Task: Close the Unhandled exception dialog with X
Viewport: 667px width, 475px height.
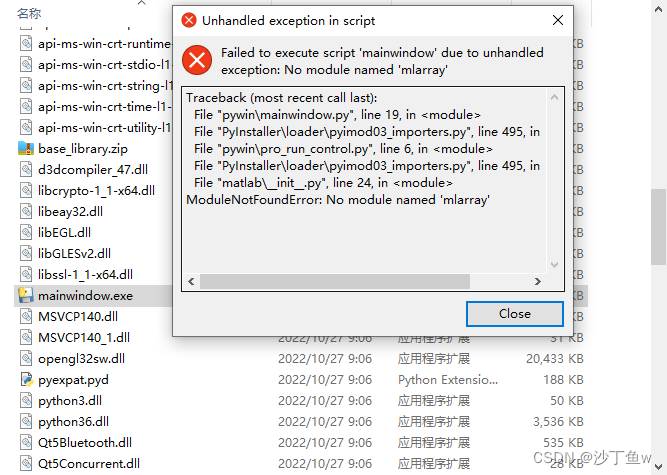Action: pos(557,20)
